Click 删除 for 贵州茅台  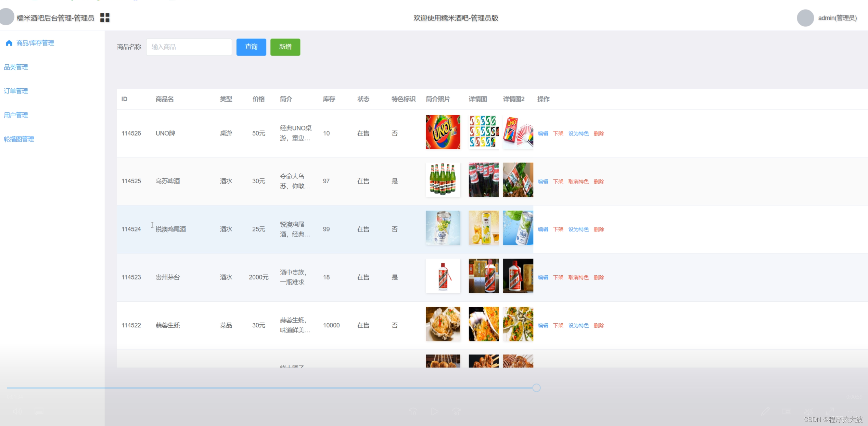pyautogui.click(x=599, y=277)
